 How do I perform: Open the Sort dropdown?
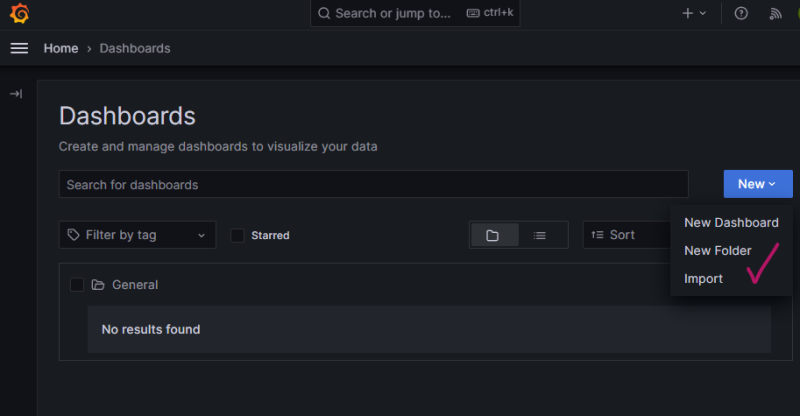pyautogui.click(x=625, y=235)
